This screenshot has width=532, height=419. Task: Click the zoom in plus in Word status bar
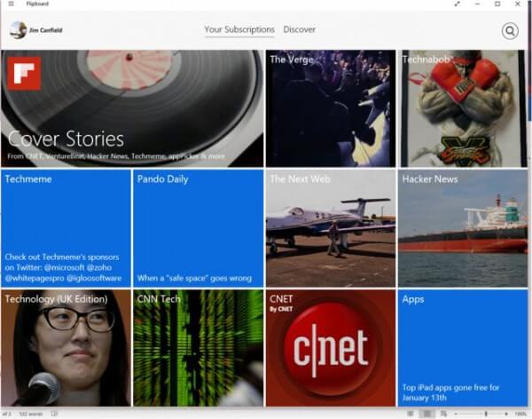(506, 414)
